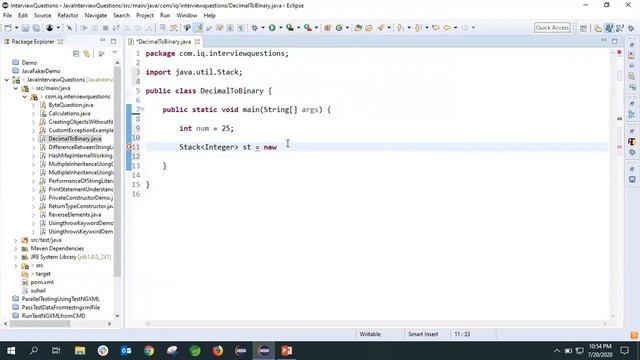
Task: Toggle Mark Occurrences in toolbar
Action: pyautogui.click(x=198, y=28)
